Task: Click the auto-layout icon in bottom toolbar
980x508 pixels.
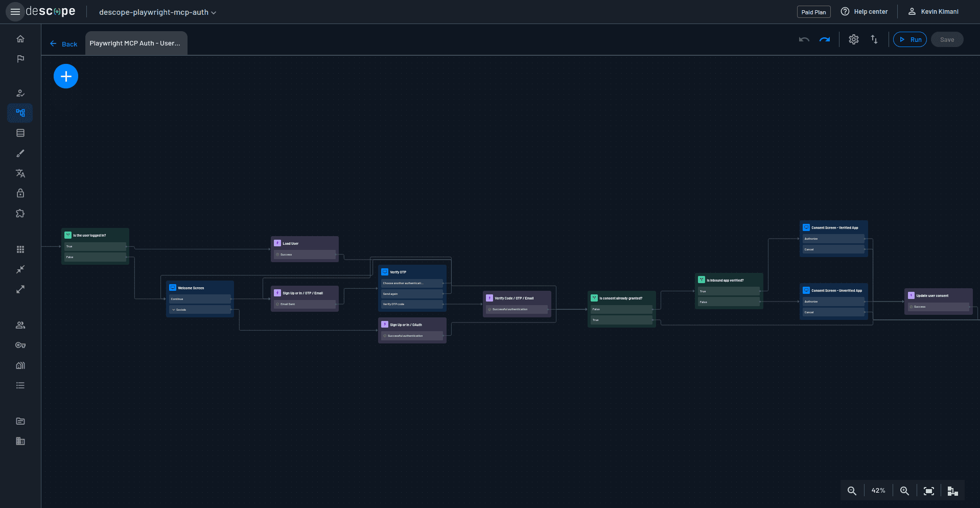Action: click(x=952, y=491)
